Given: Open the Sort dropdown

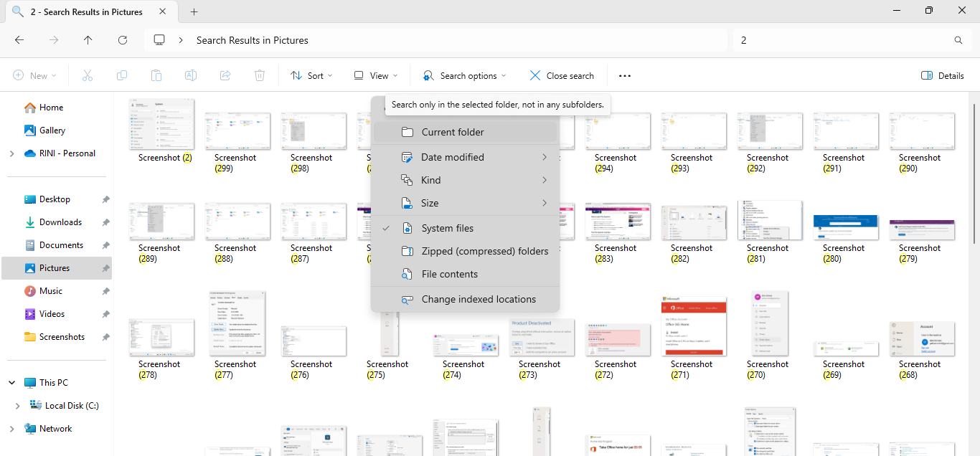Looking at the screenshot, I should (311, 75).
